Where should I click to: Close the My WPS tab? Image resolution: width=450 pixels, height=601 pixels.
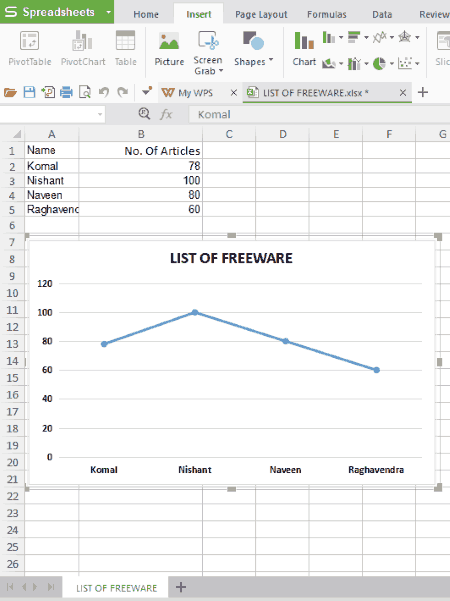tap(233, 92)
